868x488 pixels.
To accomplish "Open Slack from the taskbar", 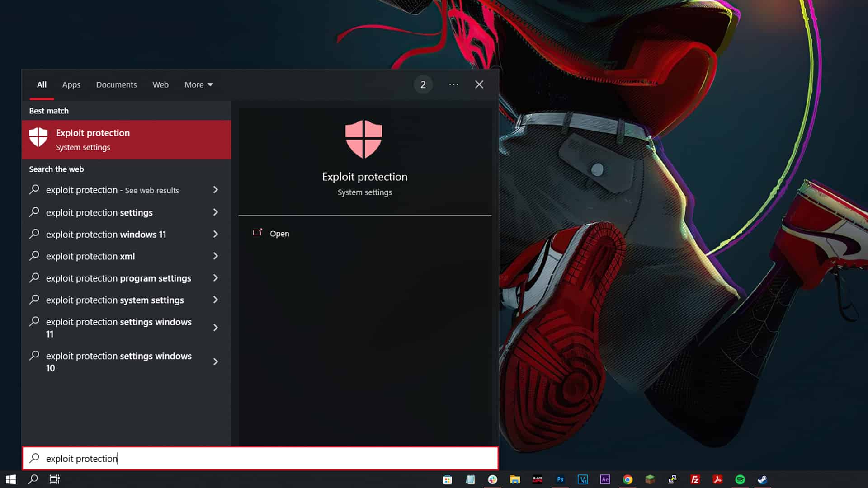I will click(492, 479).
